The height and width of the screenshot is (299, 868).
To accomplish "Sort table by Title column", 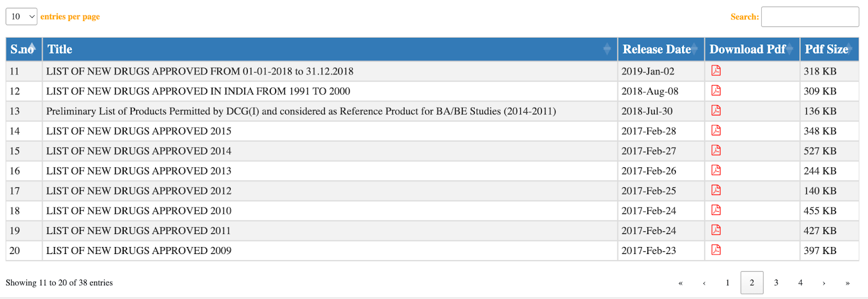I will (330, 49).
